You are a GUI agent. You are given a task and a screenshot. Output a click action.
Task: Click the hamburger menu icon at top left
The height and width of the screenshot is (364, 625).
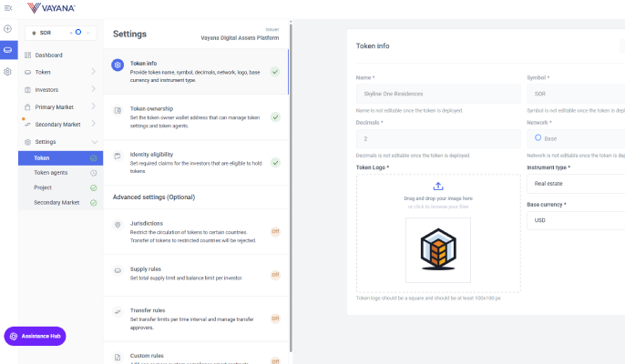[x=8, y=8]
